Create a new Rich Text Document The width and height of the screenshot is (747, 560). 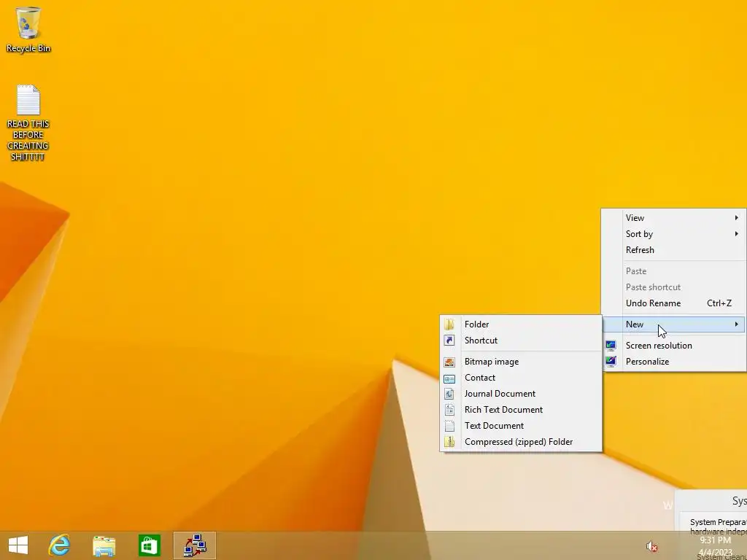point(521,410)
